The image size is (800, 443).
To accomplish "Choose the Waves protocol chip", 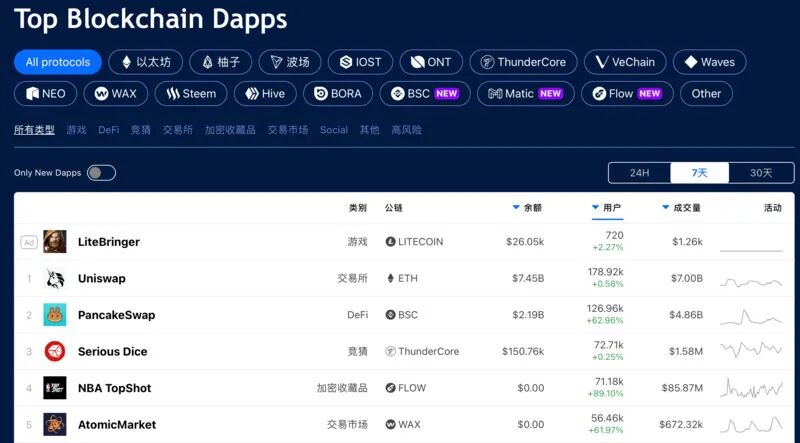I will pos(710,62).
